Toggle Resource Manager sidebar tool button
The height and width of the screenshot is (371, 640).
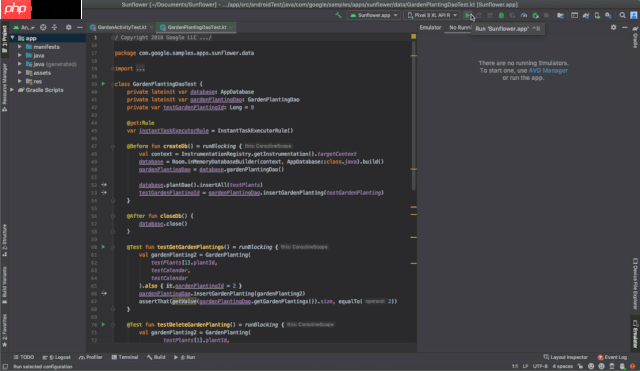(x=4, y=87)
